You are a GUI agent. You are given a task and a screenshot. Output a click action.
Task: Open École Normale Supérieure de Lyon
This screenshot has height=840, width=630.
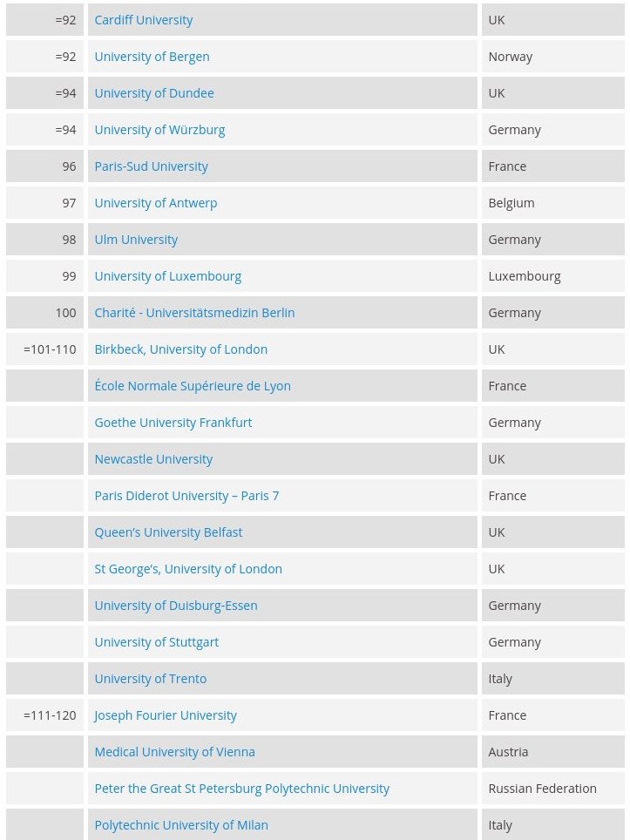[x=193, y=386]
